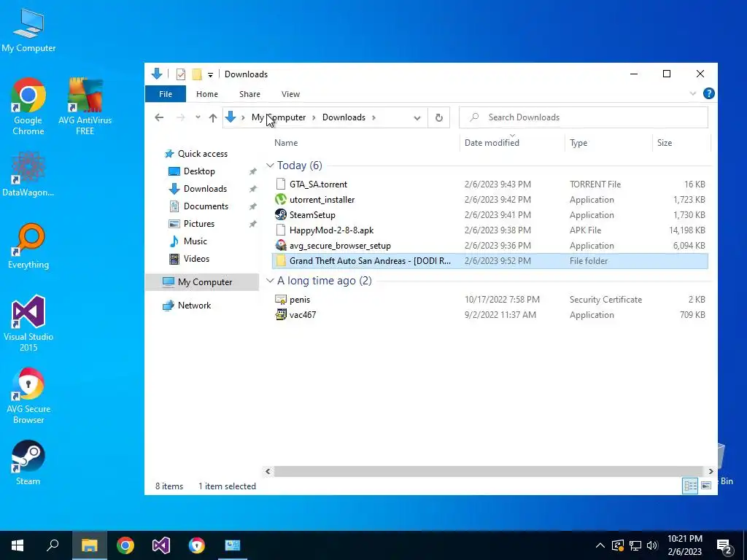Viewport: 747px width, 560px height.
Task: Select the GTA_SA.torrent file
Action: pos(489,184)
